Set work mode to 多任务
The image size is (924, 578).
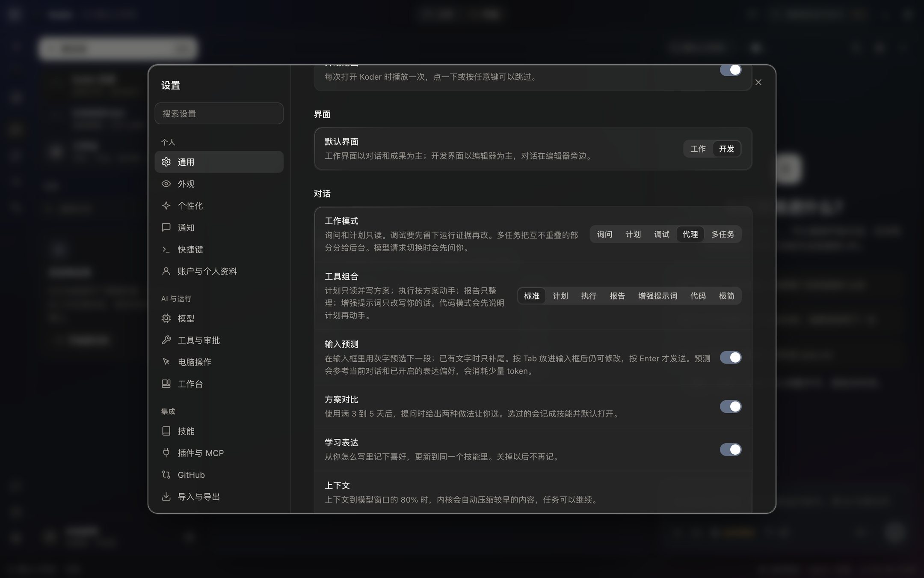[x=723, y=234]
